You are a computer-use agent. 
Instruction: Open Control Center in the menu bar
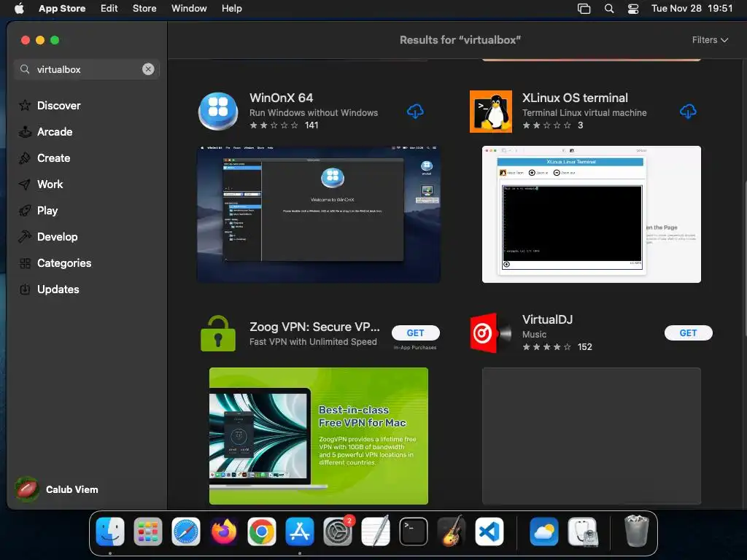[632, 8]
